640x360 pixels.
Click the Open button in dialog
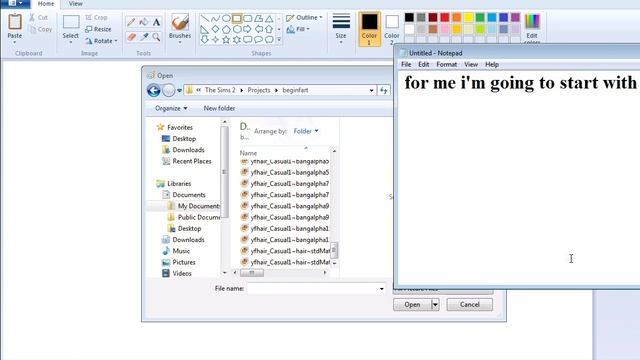coord(412,305)
